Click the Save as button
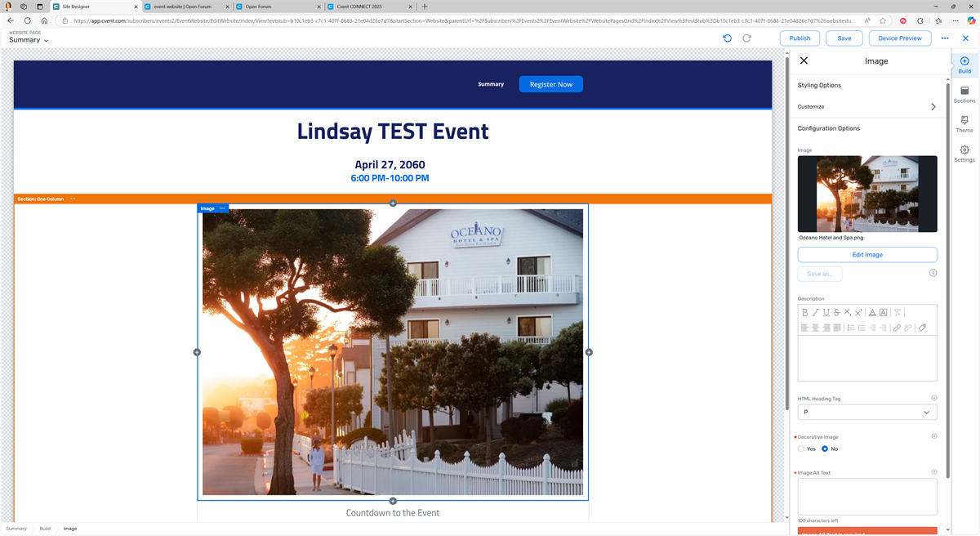This screenshot has width=980, height=536. (820, 274)
